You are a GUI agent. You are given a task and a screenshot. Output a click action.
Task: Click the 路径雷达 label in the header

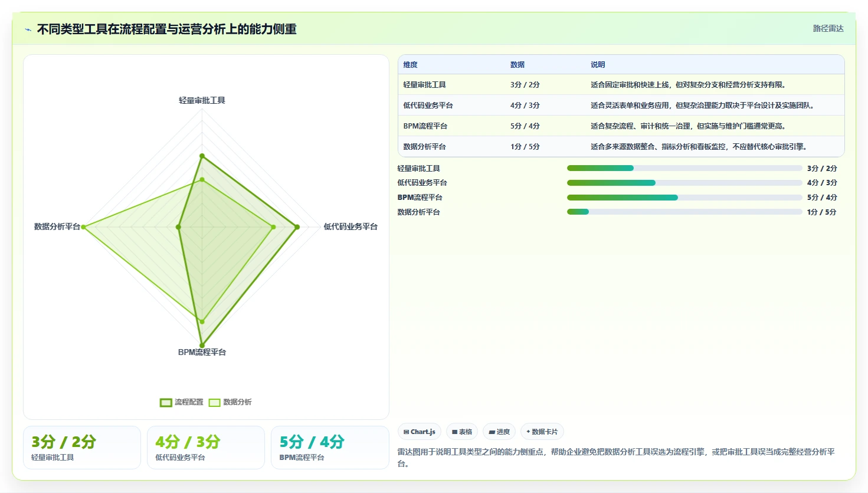(x=828, y=28)
